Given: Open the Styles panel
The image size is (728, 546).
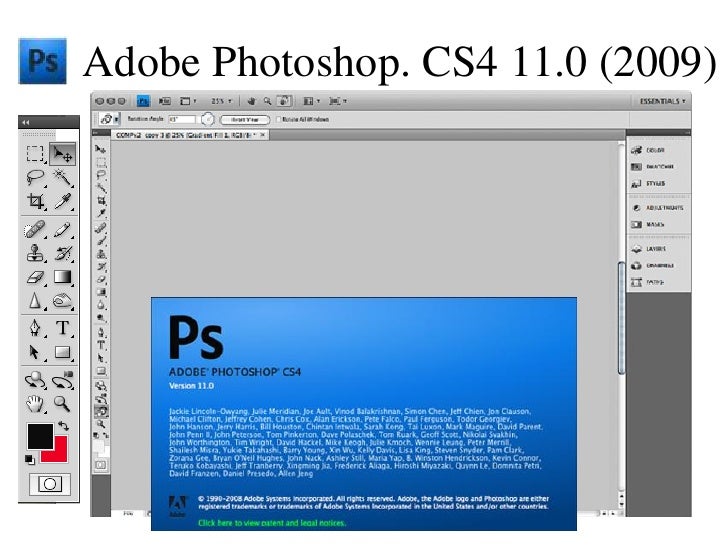Looking at the screenshot, I should 649,183.
